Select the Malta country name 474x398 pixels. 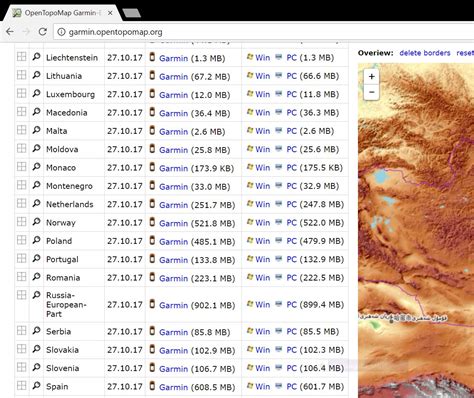(56, 131)
